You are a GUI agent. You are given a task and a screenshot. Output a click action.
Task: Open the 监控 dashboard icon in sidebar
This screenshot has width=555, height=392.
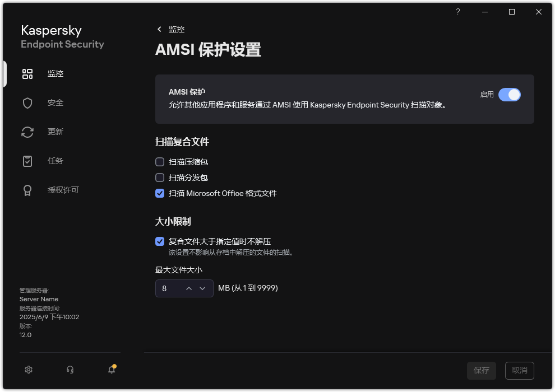point(27,74)
